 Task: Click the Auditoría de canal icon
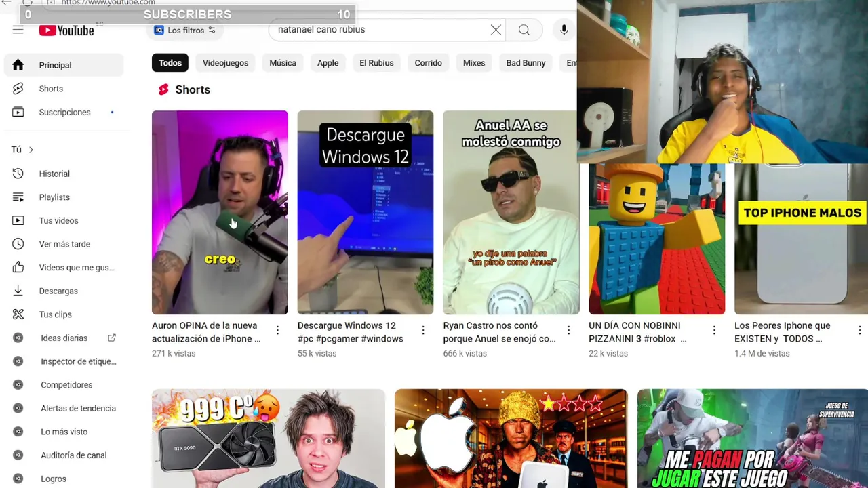tap(18, 455)
